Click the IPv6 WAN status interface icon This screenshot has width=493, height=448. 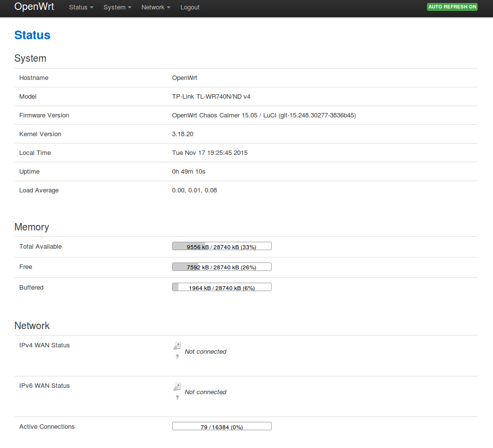pyautogui.click(x=177, y=386)
